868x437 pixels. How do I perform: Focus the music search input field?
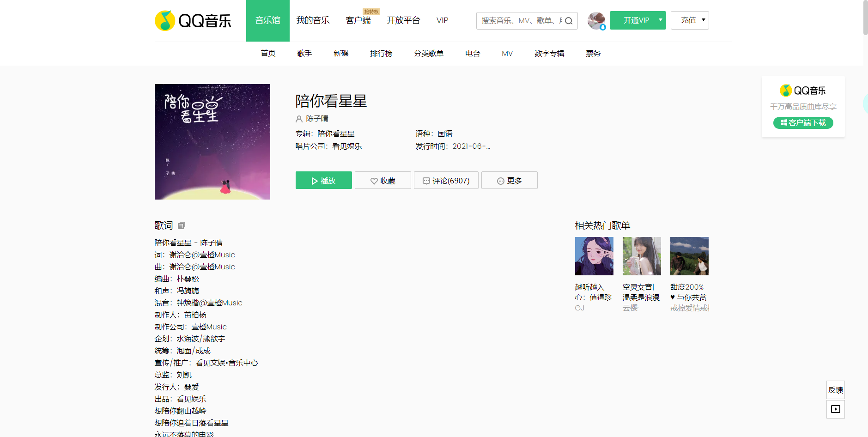pos(520,21)
